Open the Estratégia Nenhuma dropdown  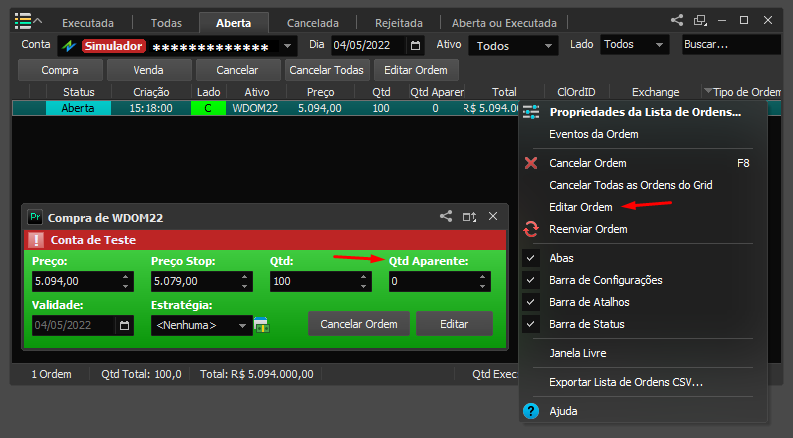(201, 325)
